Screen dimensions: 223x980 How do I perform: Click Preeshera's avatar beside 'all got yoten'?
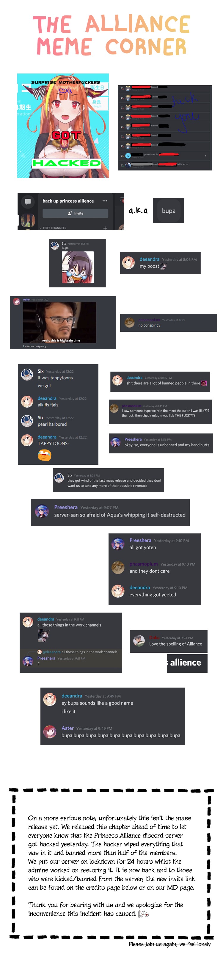pos(118,544)
